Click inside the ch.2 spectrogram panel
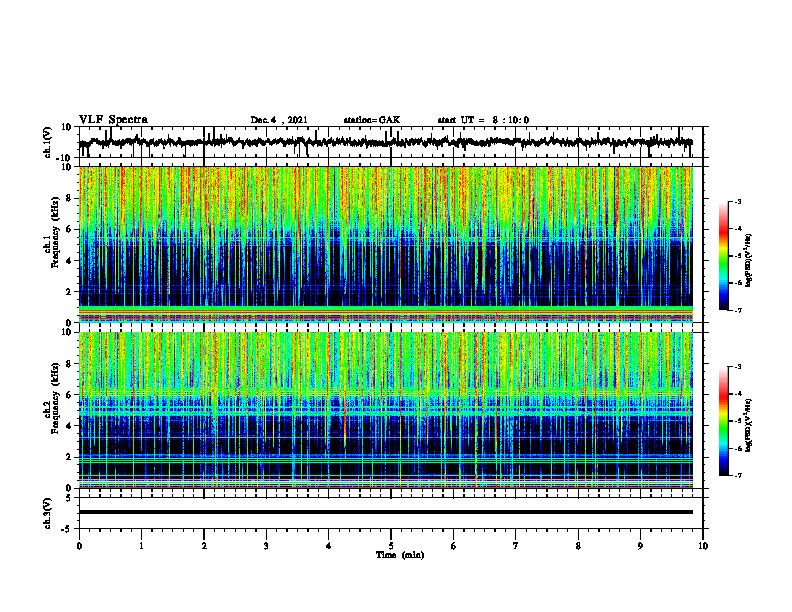 point(385,410)
